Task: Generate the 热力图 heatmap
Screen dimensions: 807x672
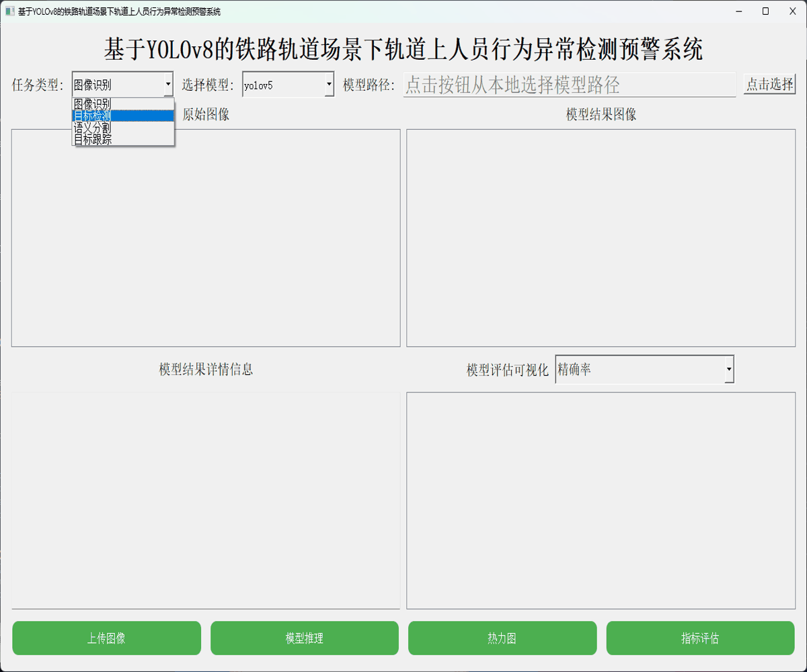Action: [502, 638]
